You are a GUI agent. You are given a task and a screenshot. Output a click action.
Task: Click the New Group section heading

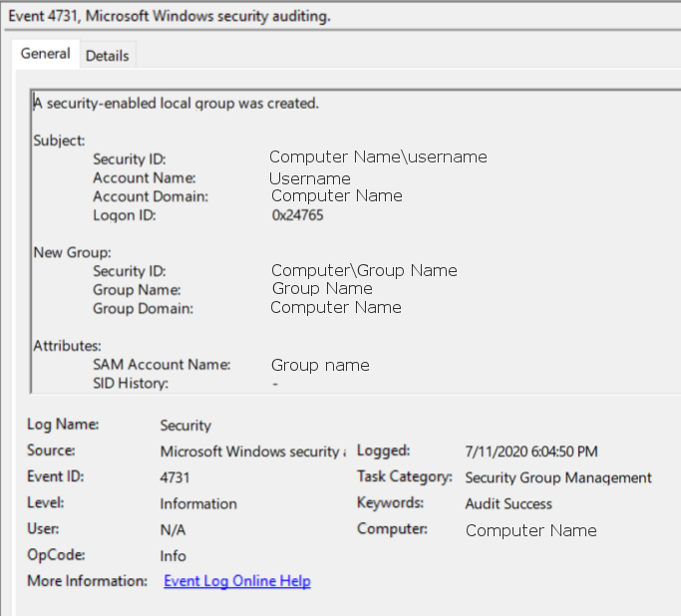coord(72,252)
